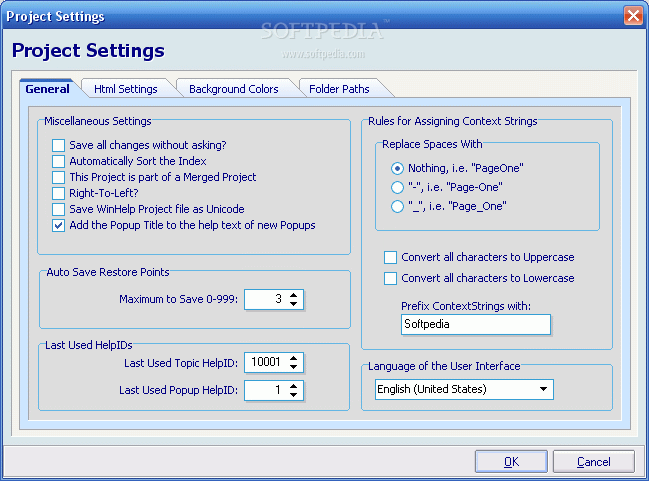This screenshot has height=481, width=649.
Task: Check Convert all characters to Uppercase
Action: 390,257
